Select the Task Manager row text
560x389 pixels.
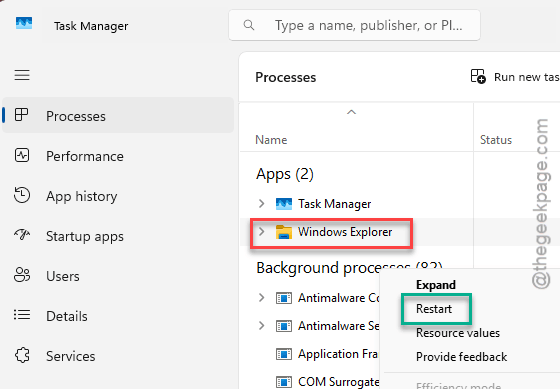point(335,204)
